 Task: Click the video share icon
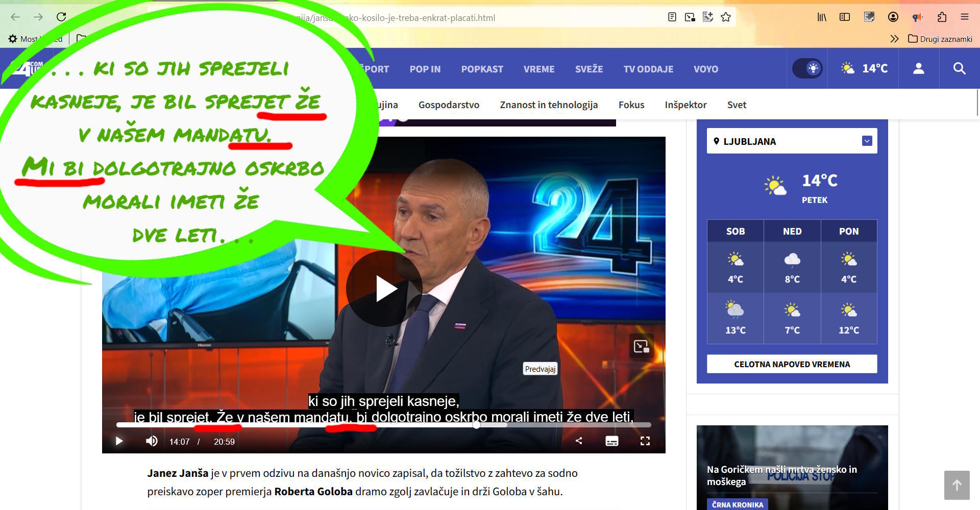coord(579,441)
